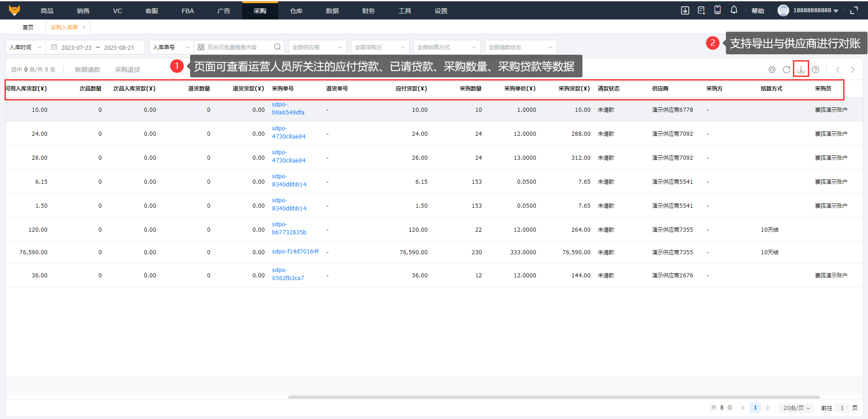Open the notification bell icon
The width and height of the screenshot is (868, 419).
734,10
